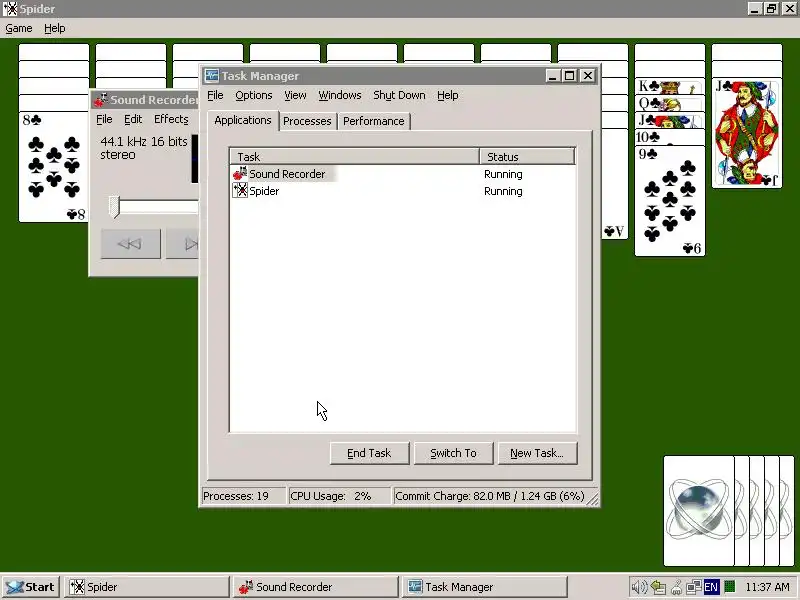Open the Task Manager File menu

point(215,95)
